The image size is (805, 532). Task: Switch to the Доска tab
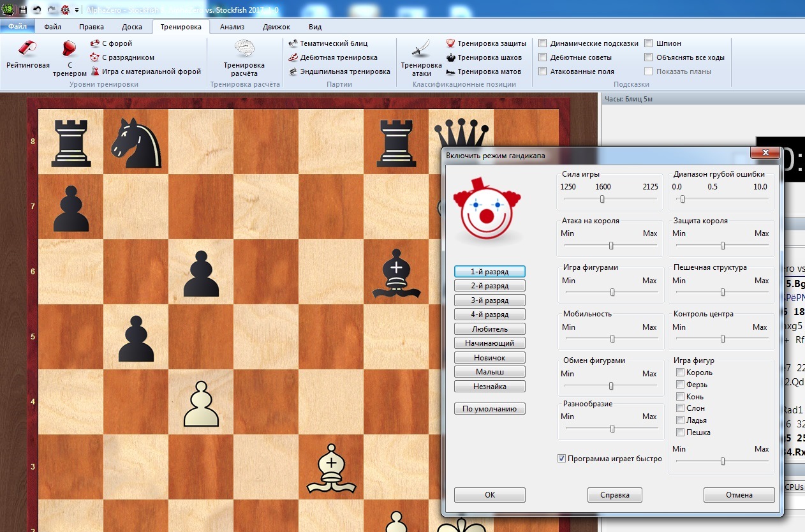[x=132, y=27]
